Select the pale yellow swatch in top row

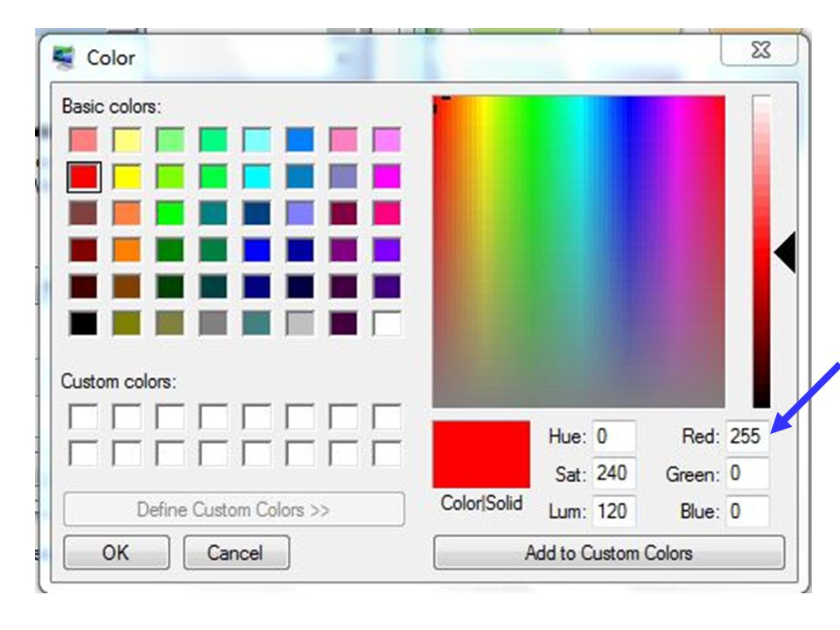click(x=127, y=140)
